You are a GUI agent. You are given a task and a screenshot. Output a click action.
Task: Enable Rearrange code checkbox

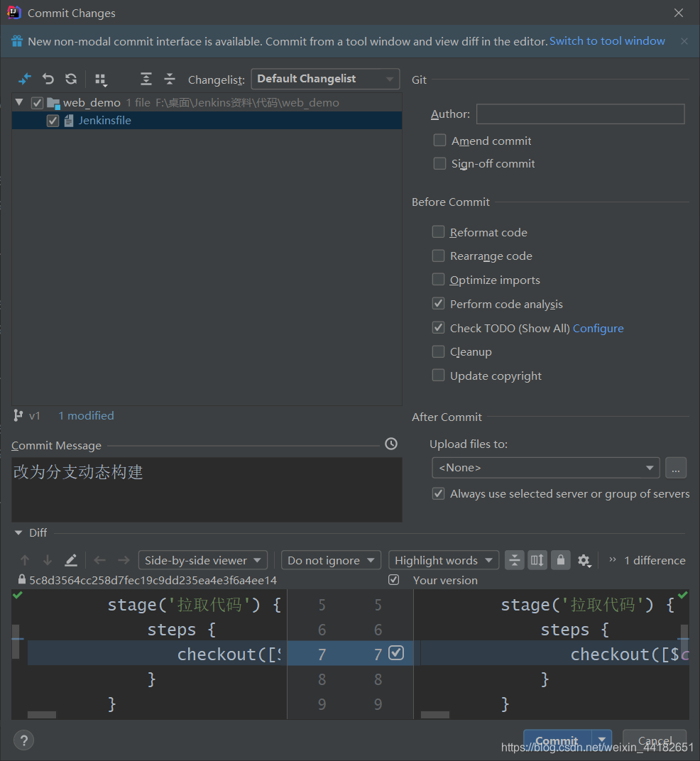(x=438, y=256)
